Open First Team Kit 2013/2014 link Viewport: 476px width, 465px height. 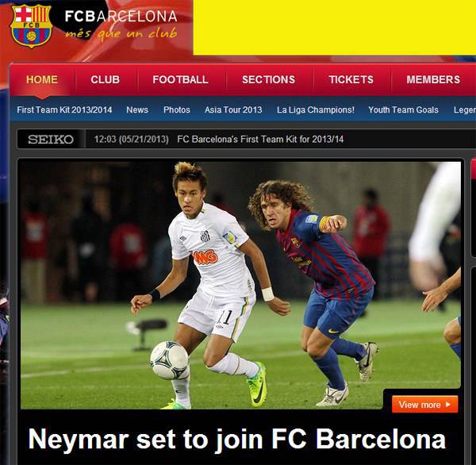64,110
